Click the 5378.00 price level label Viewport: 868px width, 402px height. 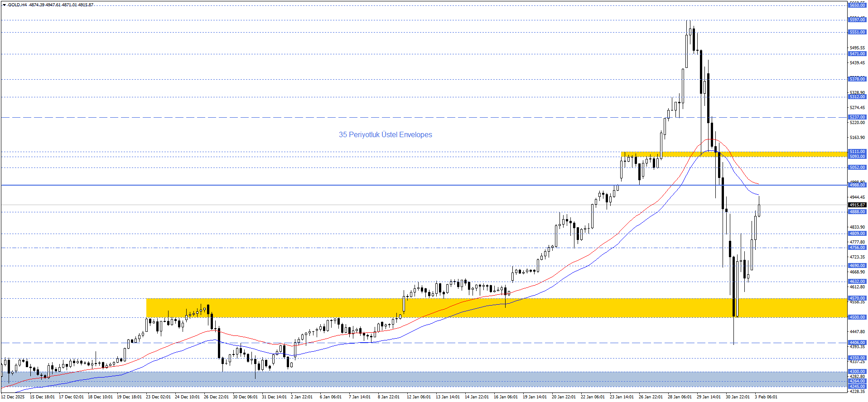click(857, 79)
